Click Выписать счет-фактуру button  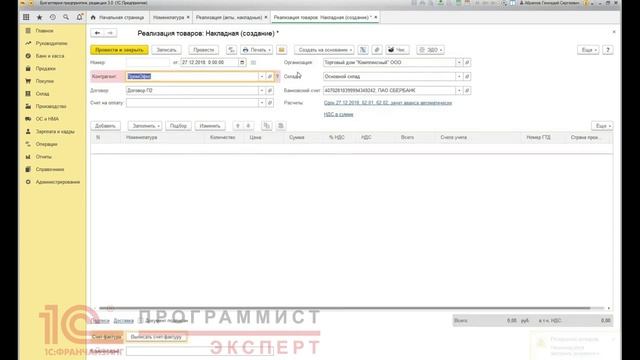point(156,337)
